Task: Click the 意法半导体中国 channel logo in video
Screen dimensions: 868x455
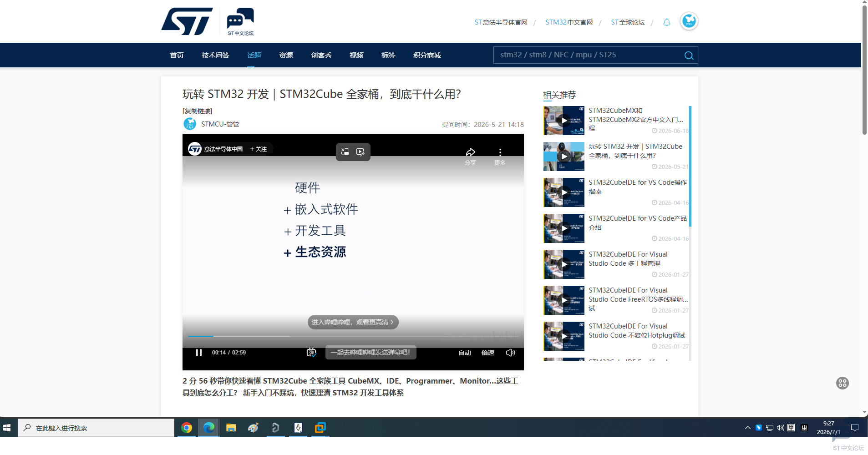Action: pyautogui.click(x=195, y=149)
